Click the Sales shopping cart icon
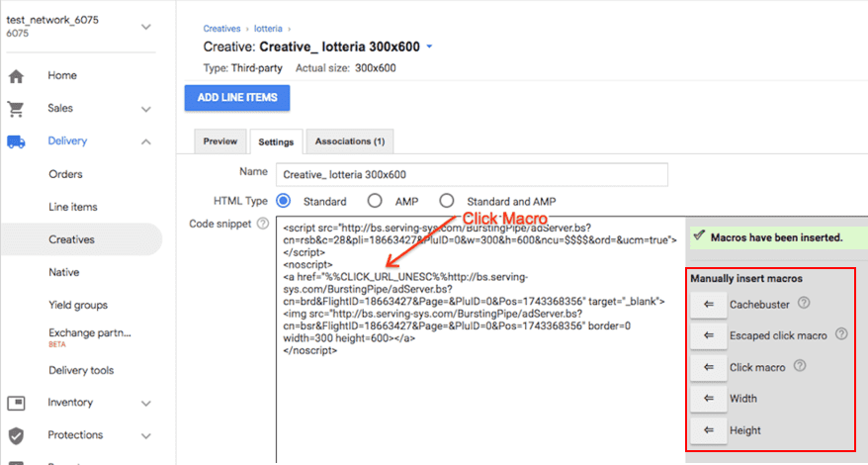The width and height of the screenshot is (868, 465). point(16,109)
